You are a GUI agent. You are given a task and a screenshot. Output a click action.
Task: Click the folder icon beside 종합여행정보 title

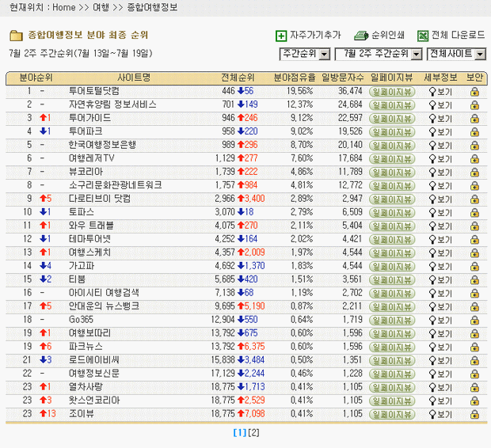tap(16, 36)
